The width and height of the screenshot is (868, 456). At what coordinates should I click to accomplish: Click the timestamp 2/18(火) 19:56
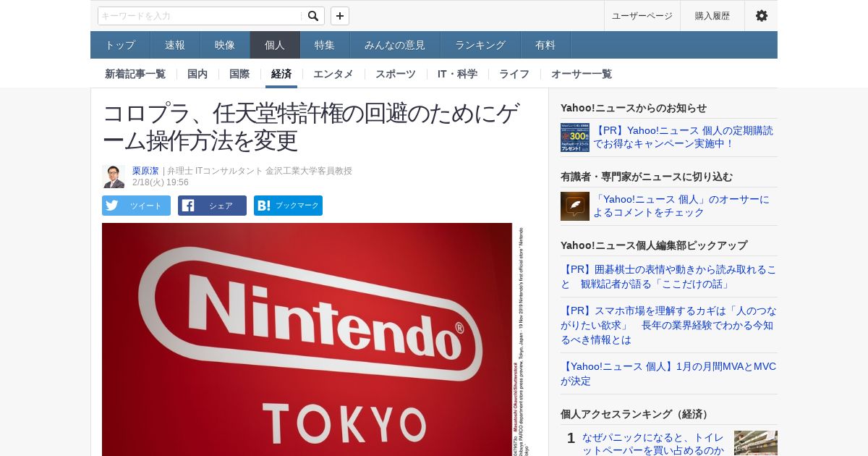point(161,182)
